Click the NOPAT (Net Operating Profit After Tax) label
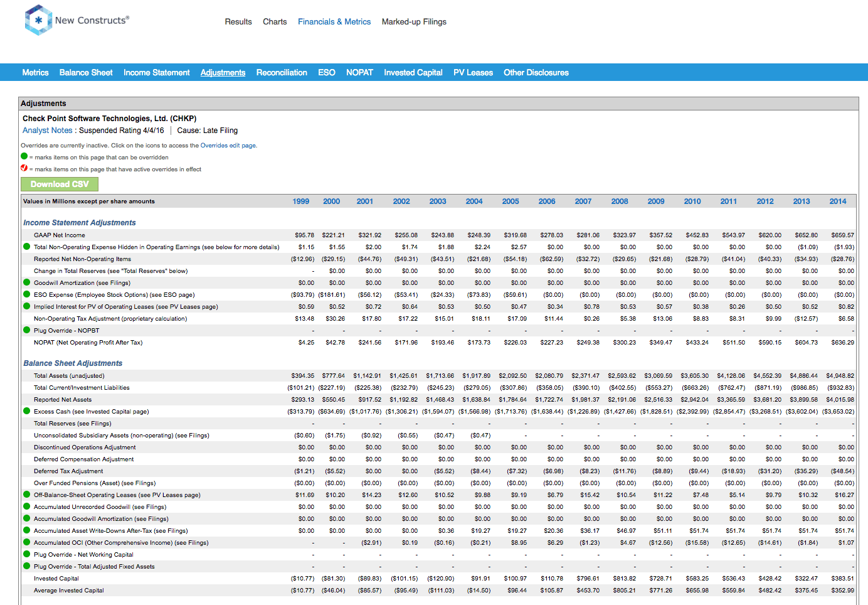Screen dimensions: 868x605 [88, 343]
